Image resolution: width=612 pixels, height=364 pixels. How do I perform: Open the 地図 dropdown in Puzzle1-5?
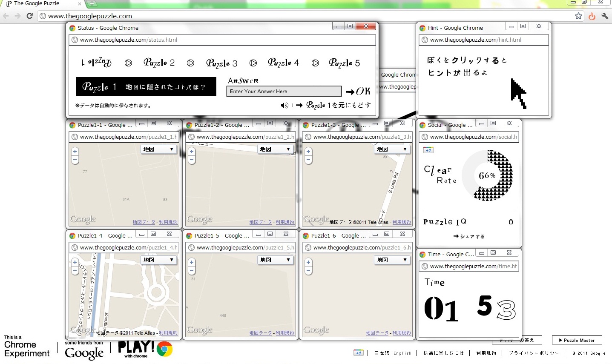click(276, 260)
